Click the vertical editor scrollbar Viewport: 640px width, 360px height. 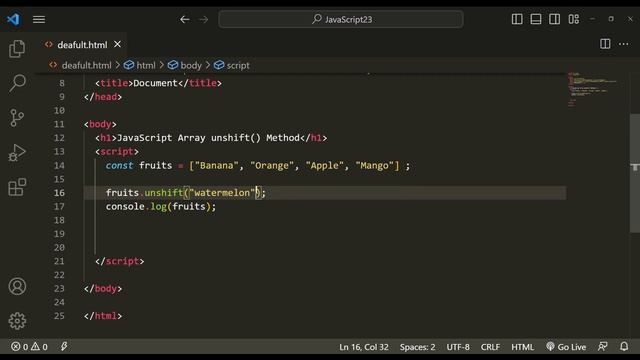point(635,173)
